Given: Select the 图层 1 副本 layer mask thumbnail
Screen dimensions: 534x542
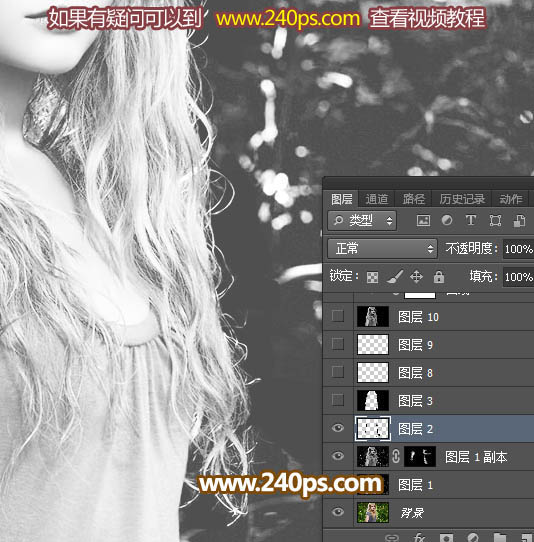Looking at the screenshot, I should [420, 456].
